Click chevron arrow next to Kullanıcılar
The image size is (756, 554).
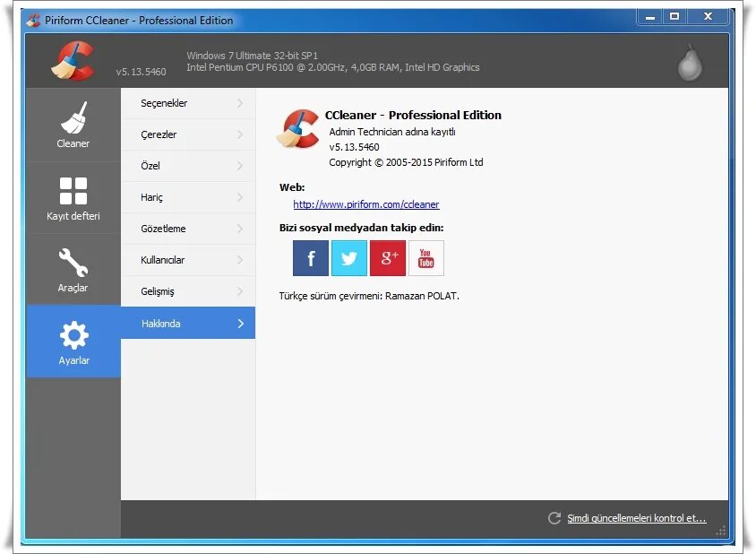click(x=240, y=260)
